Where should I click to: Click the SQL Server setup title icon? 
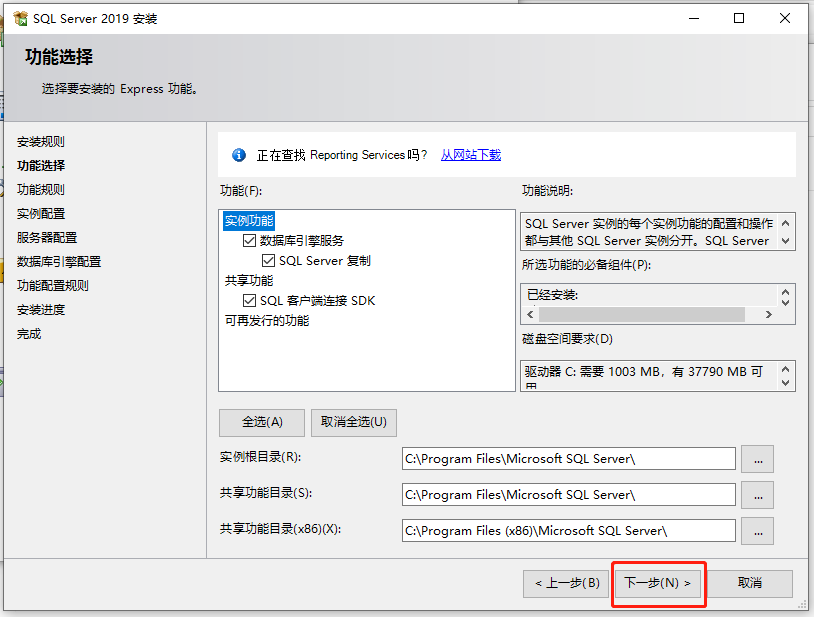(20, 19)
